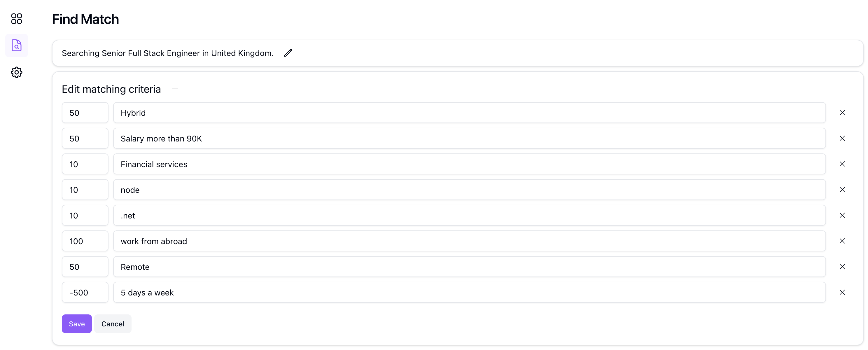The height and width of the screenshot is (350, 868).
Task: Open settings via the gear icon
Action: 17,72
